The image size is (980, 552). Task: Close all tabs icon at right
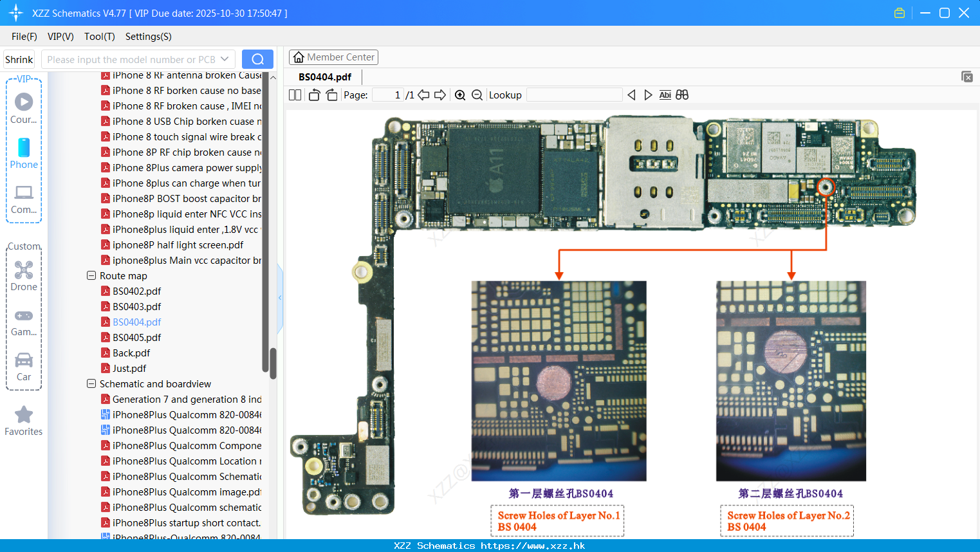(x=967, y=77)
